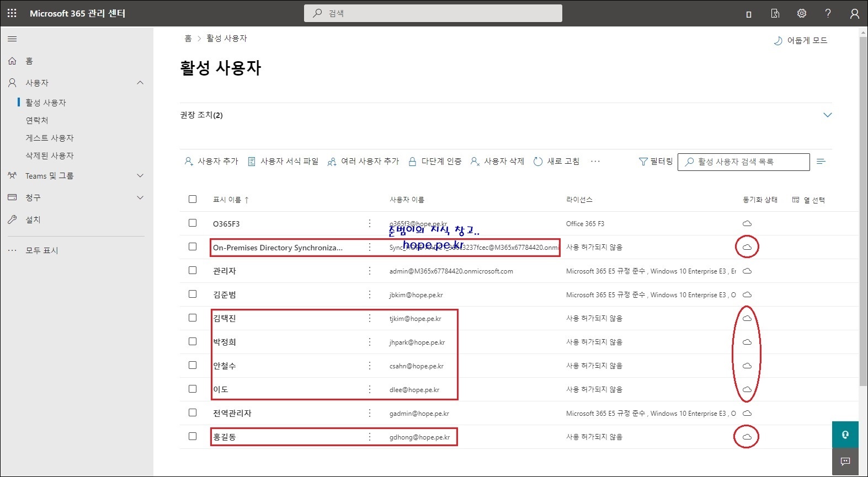Click the document icon beside the gear
The height and width of the screenshot is (477, 868).
[x=775, y=13]
